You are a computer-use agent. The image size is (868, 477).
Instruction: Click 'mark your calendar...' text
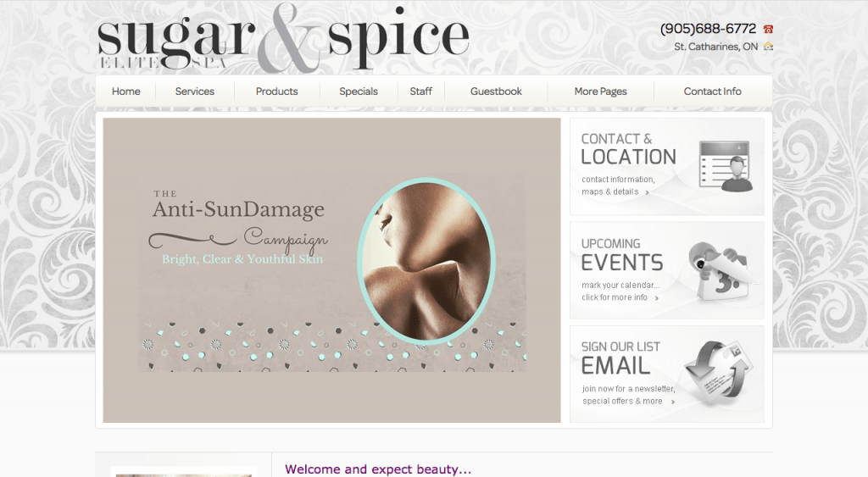click(x=620, y=285)
